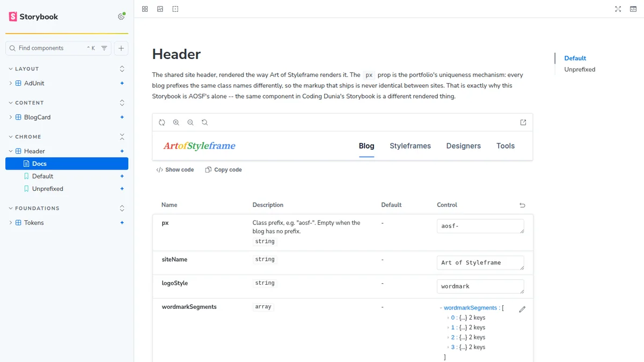
Task: Open the backgrounds toolbar icon
Action: coord(160,9)
